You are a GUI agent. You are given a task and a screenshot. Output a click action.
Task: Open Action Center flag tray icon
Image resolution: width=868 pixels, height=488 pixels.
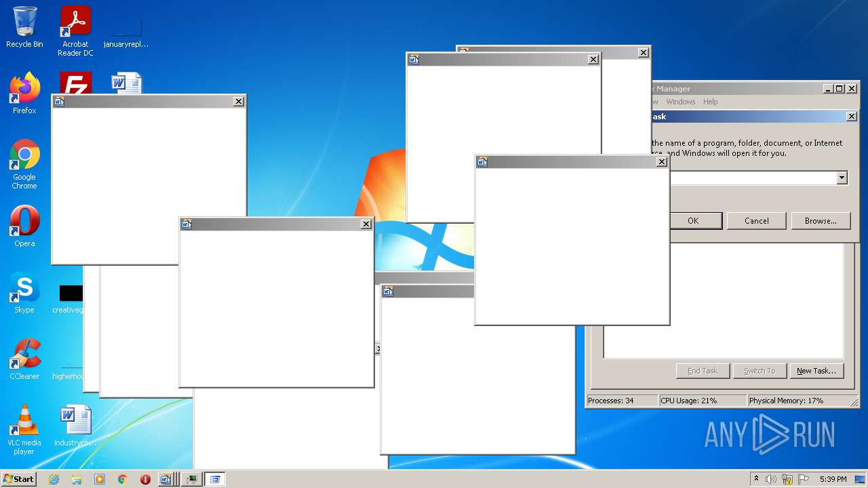804,479
